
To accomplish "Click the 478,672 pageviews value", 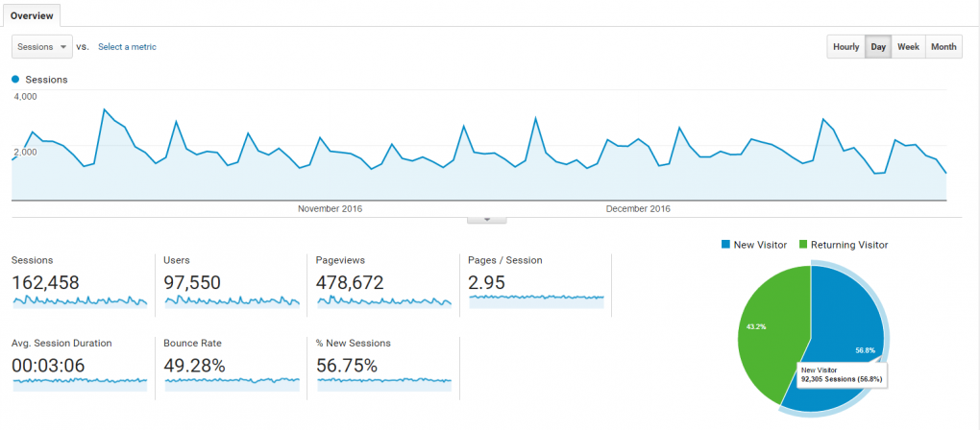I will pos(350,283).
